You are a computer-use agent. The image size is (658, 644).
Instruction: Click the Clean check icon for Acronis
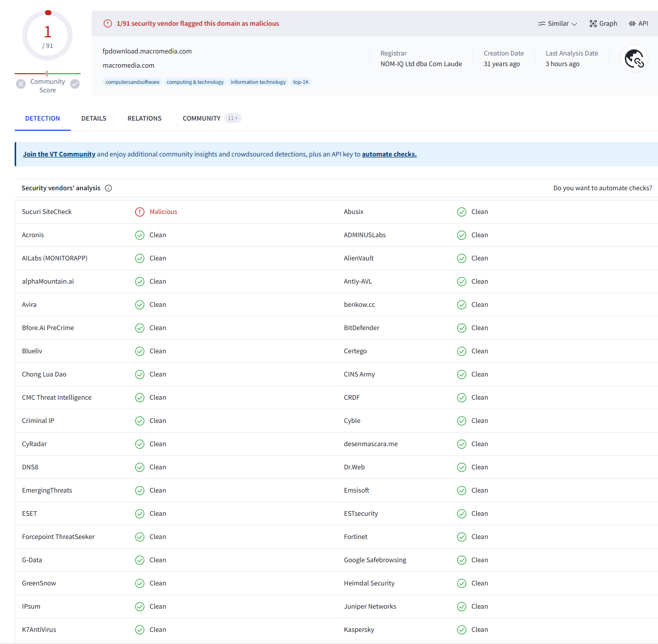(x=140, y=235)
